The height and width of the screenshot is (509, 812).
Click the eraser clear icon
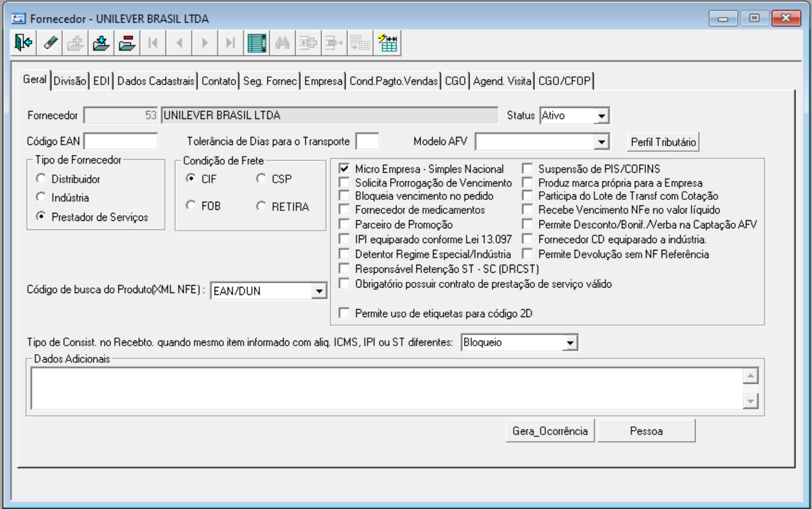[51, 43]
